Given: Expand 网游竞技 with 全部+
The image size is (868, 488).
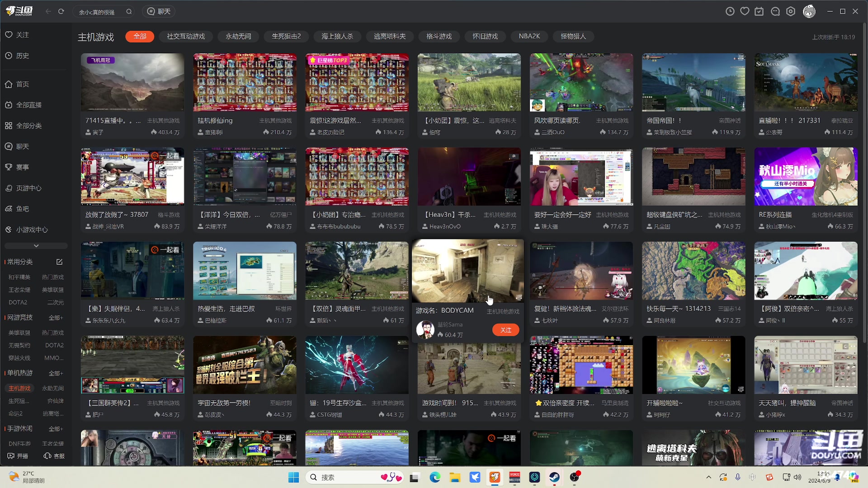Looking at the screenshot, I should (x=56, y=318).
